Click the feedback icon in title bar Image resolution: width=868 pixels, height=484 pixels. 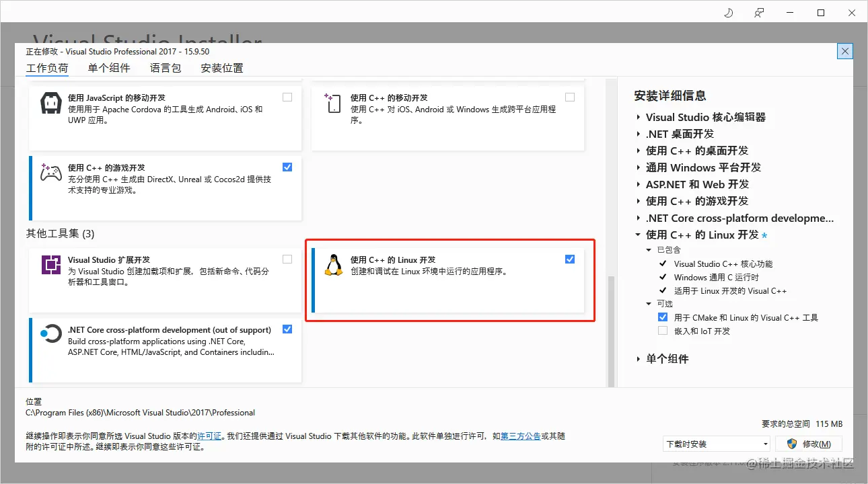759,13
